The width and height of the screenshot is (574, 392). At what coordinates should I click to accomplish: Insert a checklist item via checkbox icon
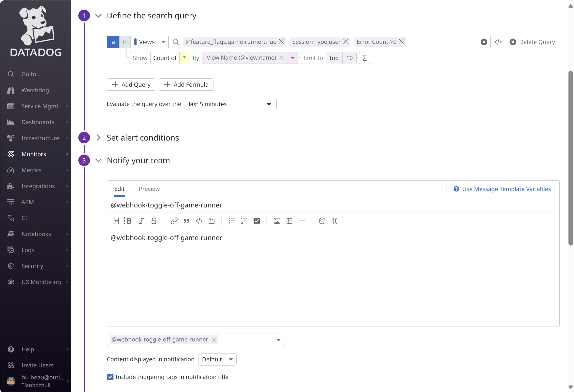point(257,221)
